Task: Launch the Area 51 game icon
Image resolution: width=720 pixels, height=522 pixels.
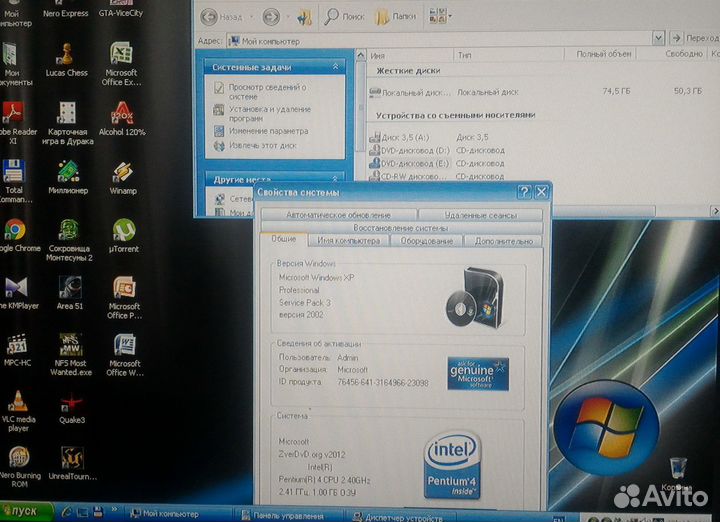Action: tap(70, 293)
